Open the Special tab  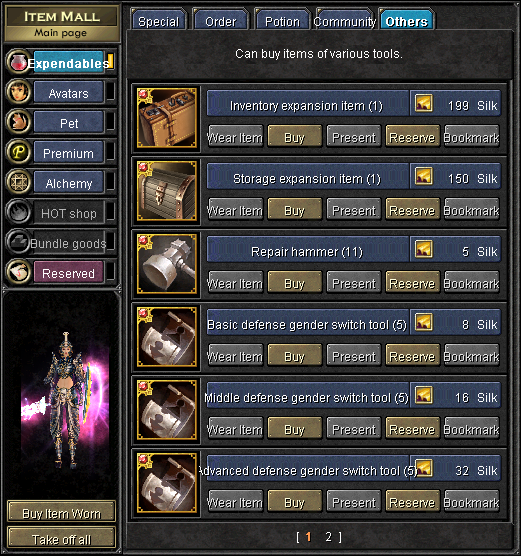pos(159,20)
